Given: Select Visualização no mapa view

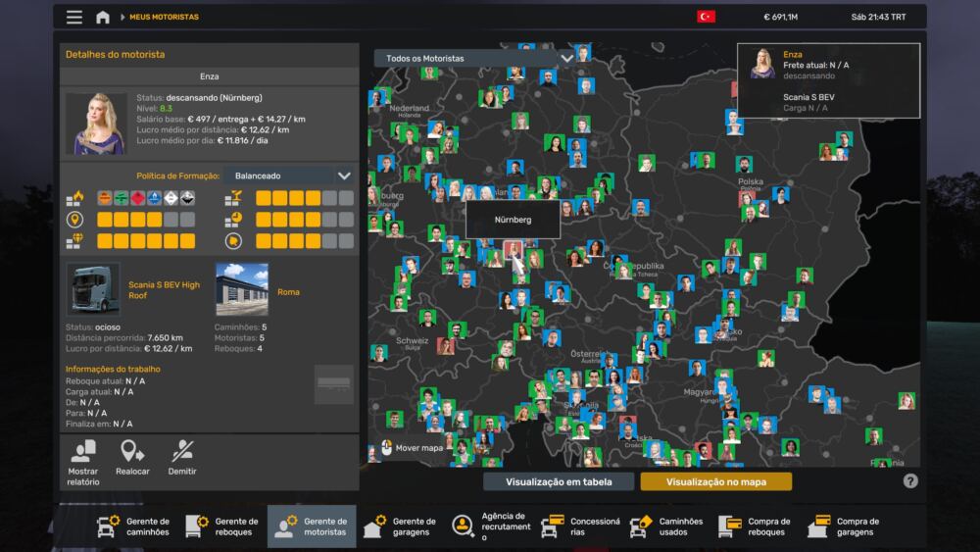Looking at the screenshot, I should (x=715, y=481).
